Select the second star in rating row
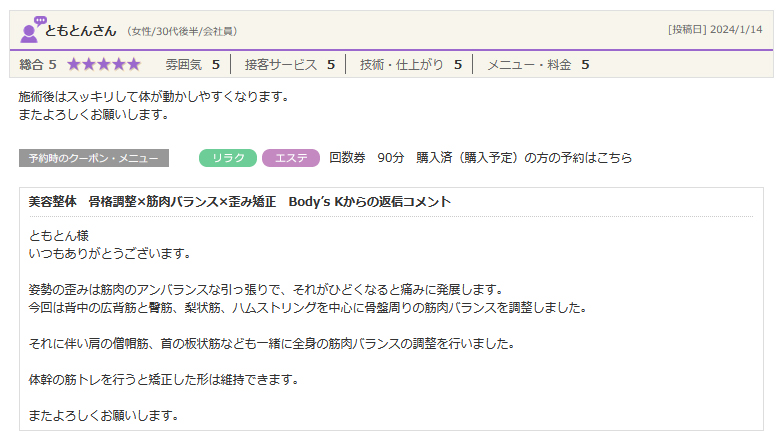Screen dimensions: 781x438 point(89,65)
